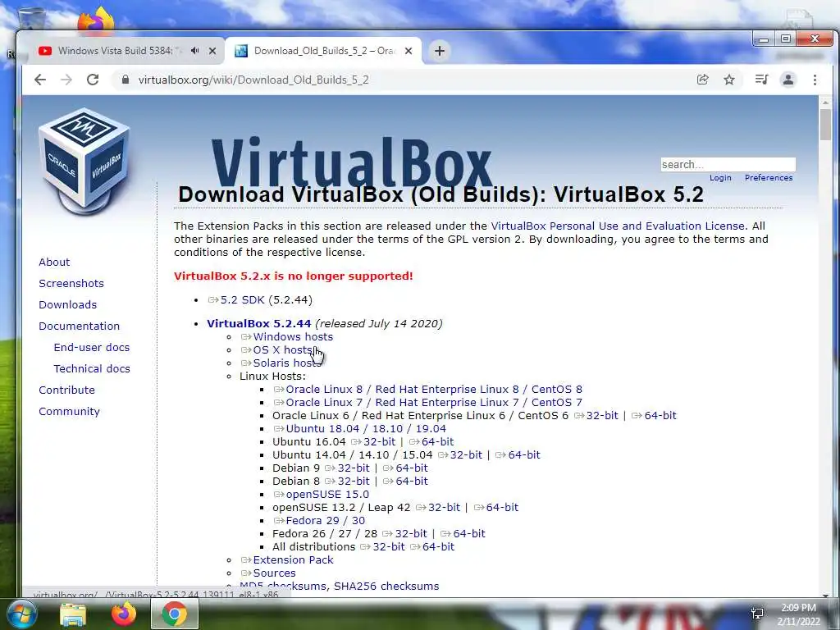Open the SHA256 checksums link
This screenshot has width=840, height=630.
point(386,586)
